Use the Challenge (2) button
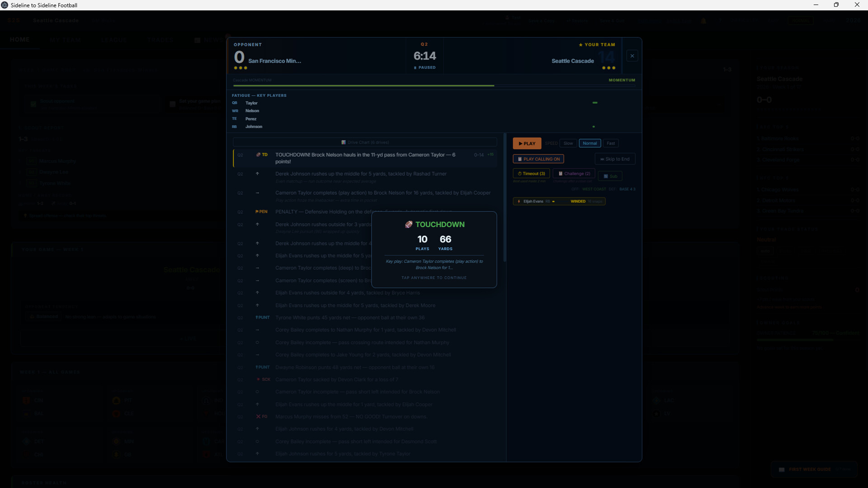 coord(574,174)
